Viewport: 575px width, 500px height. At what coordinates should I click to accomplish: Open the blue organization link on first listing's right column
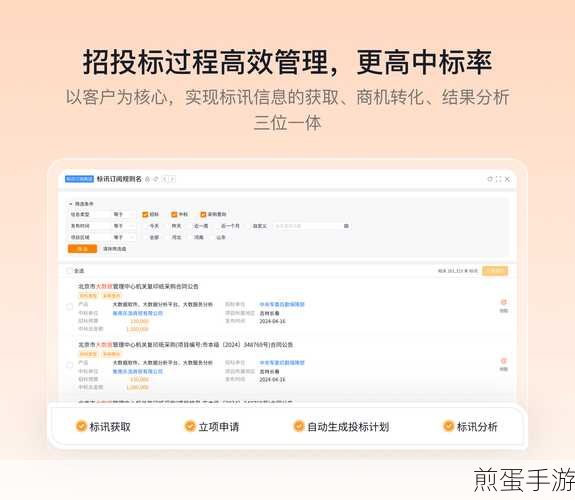pyautogui.click(x=282, y=304)
